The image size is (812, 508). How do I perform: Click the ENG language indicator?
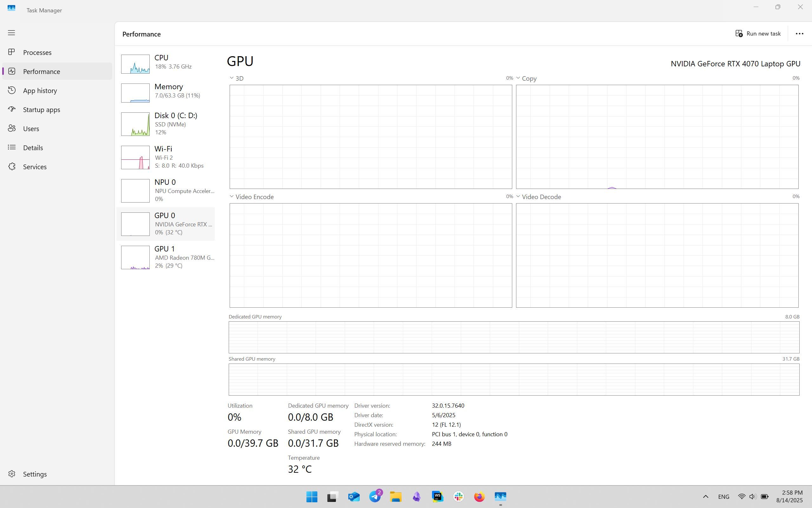tap(724, 497)
